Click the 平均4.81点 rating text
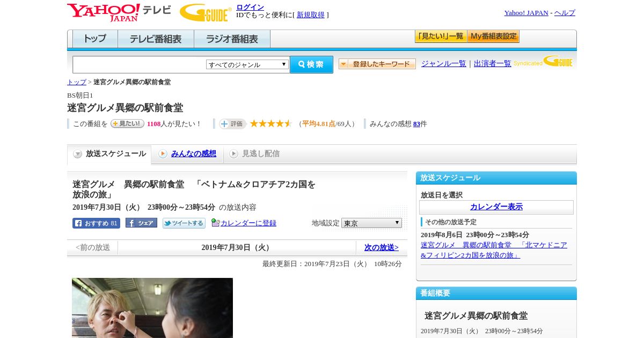The width and height of the screenshot is (644, 338). tap(319, 124)
